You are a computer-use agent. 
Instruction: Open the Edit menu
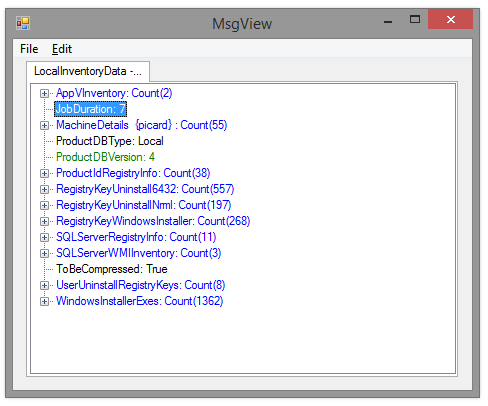(62, 49)
